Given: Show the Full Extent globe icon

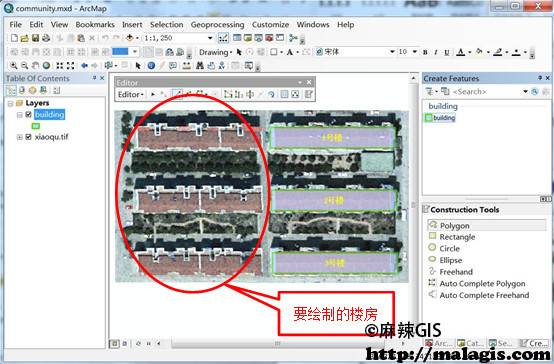Looking at the screenshot, I should [46, 65].
